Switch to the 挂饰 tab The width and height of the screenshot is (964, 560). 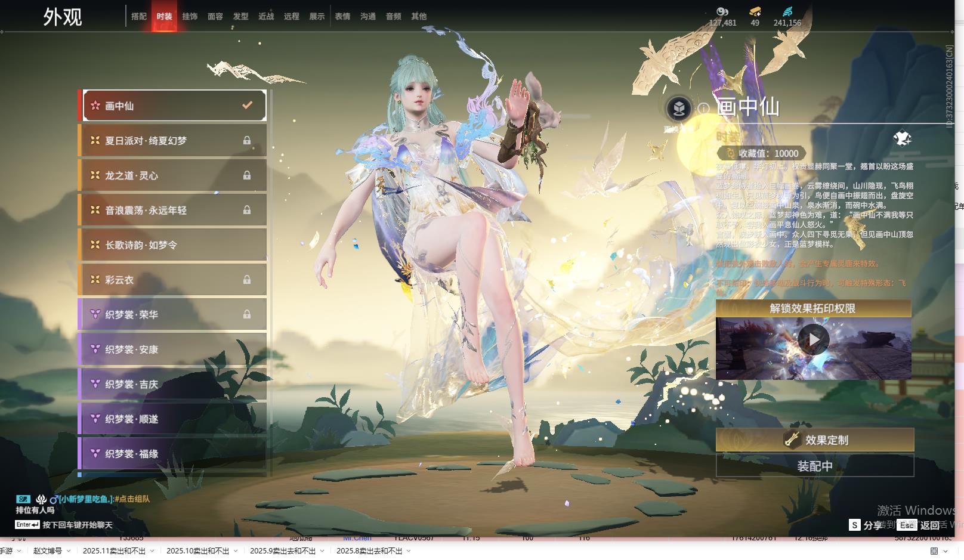[190, 17]
